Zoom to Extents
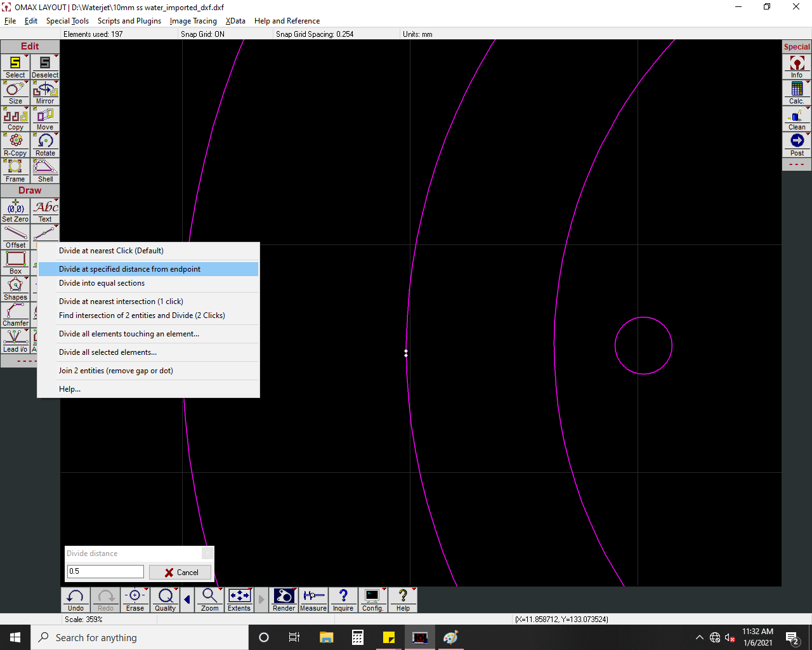Viewport: 812px width, 650px height. click(239, 600)
